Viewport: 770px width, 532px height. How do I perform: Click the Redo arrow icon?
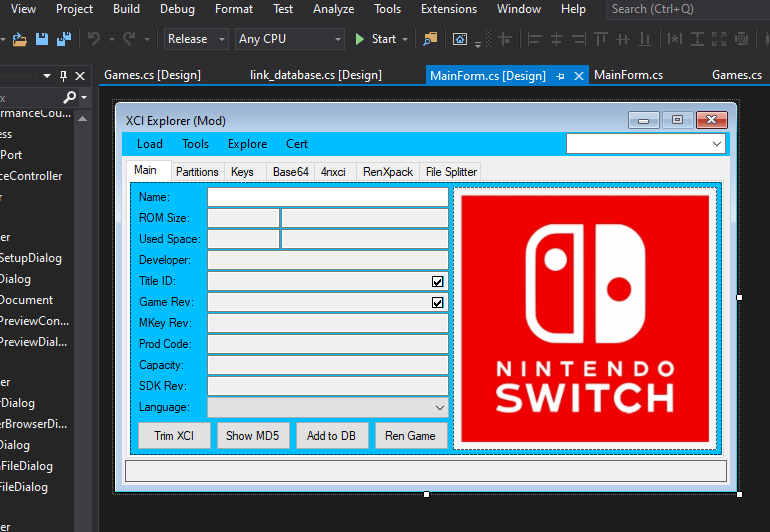[129, 39]
